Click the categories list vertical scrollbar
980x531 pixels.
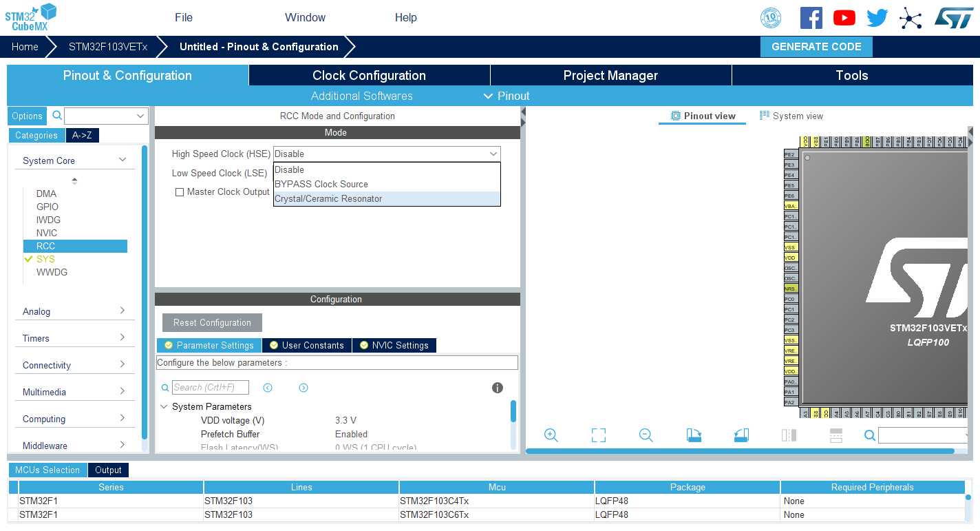tap(145, 293)
